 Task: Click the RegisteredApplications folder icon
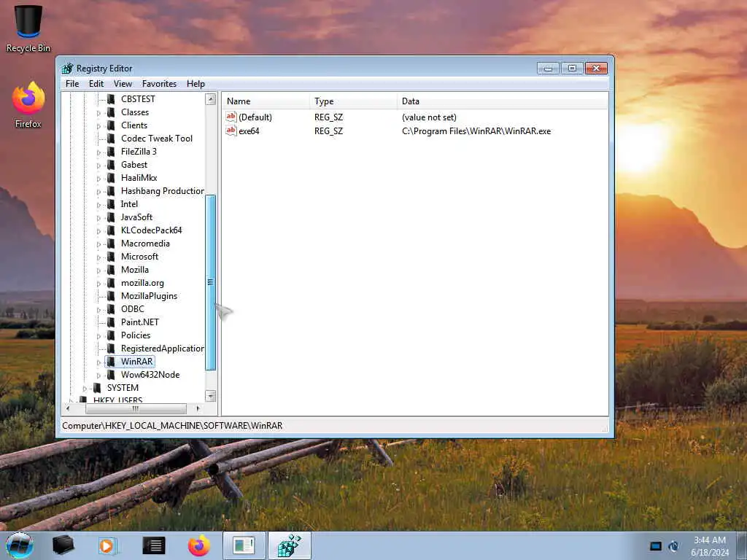(111, 349)
